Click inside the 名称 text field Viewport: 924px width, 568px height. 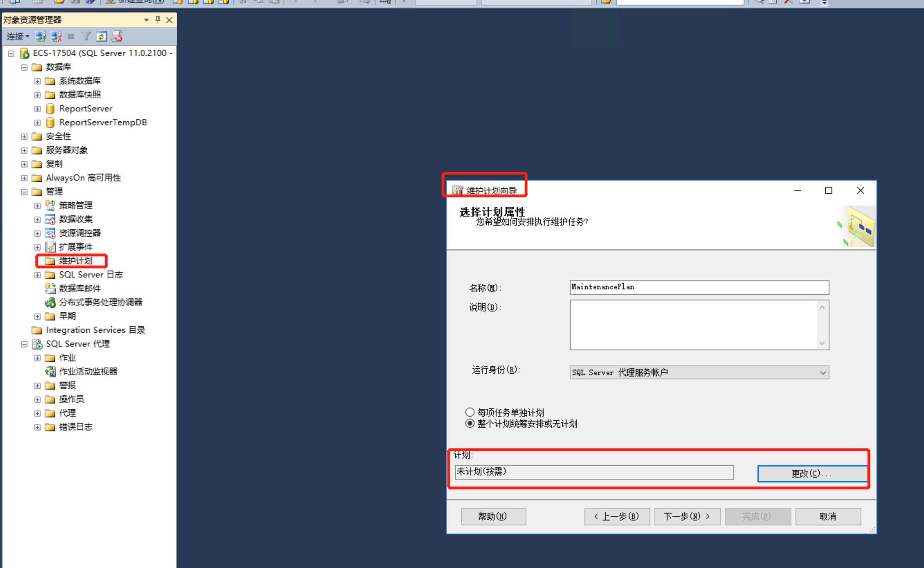[x=699, y=287]
